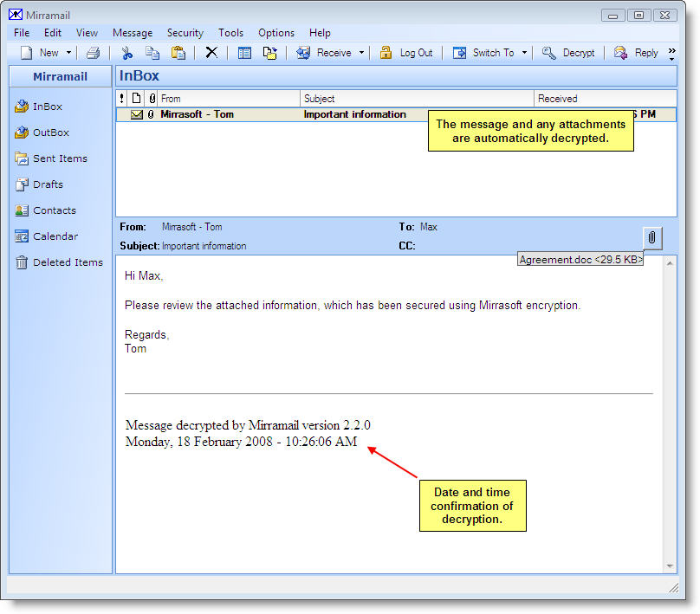
Task: Expand the Receive dropdown arrow
Action: click(361, 53)
